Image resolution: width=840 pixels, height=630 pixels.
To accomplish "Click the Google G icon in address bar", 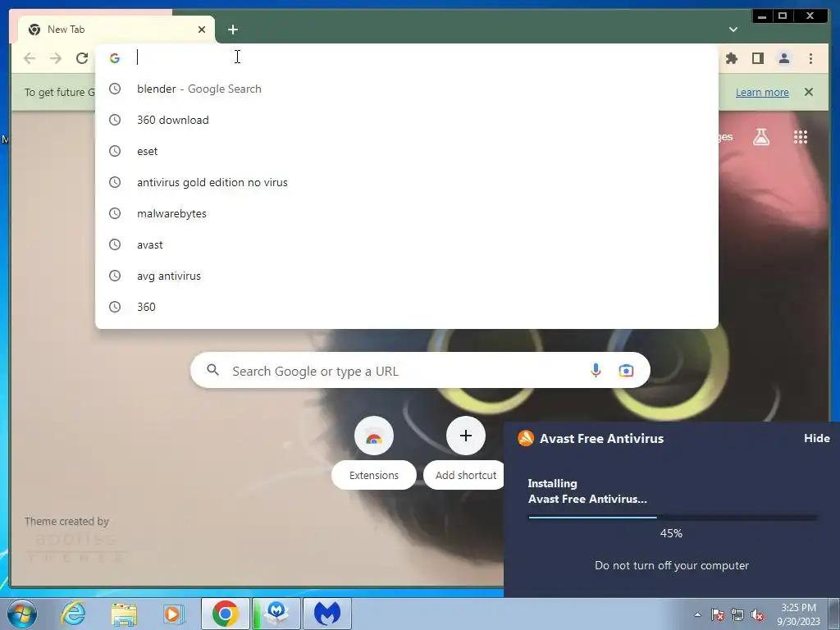I will [x=115, y=58].
